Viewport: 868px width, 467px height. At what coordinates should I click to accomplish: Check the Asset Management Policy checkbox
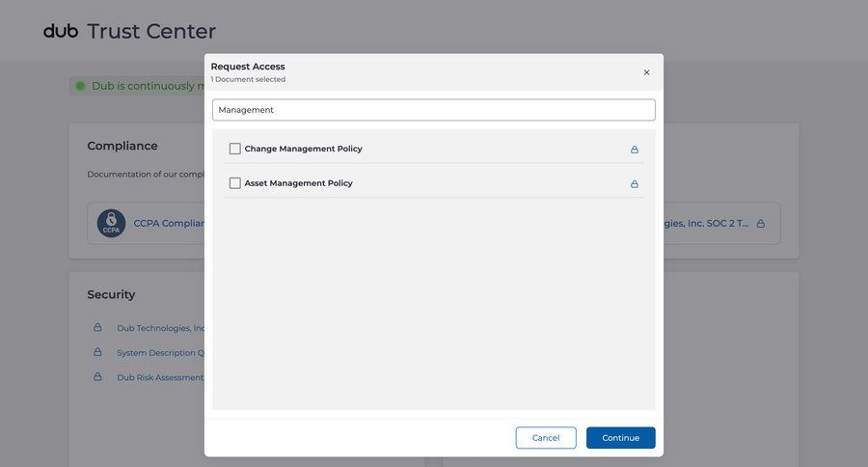coord(234,182)
